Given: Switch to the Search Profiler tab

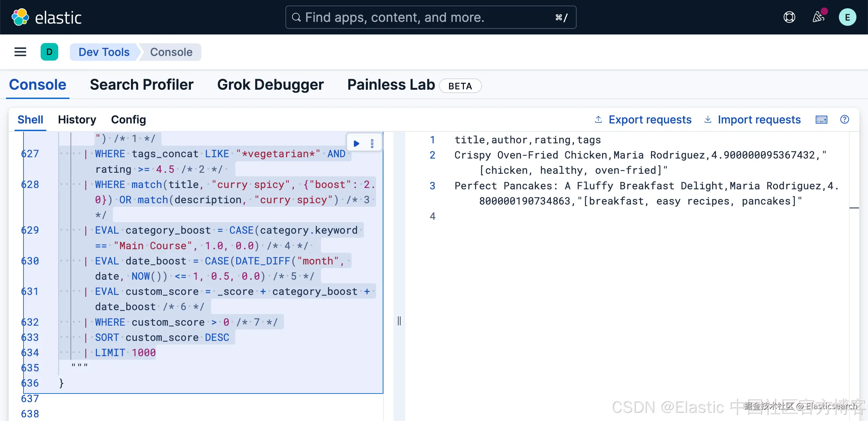Looking at the screenshot, I should click(142, 85).
